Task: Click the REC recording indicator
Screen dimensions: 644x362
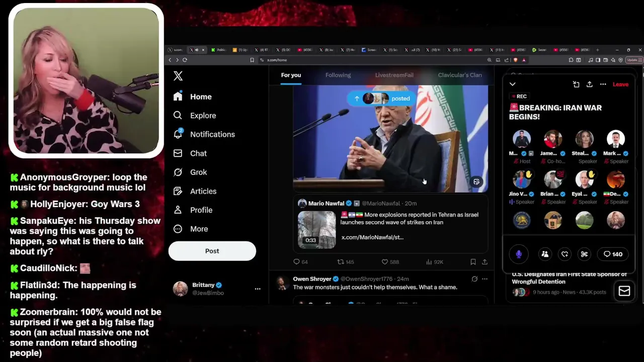Action: coord(519,97)
